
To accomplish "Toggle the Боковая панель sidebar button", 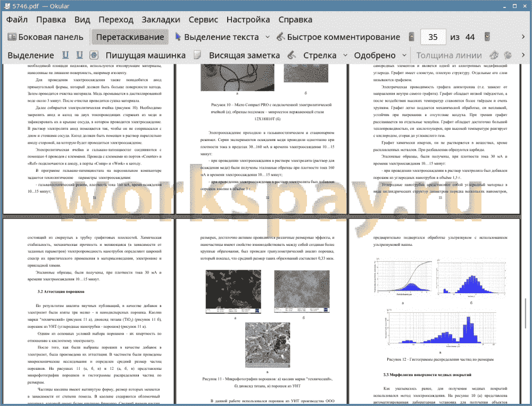I will tap(45, 37).
